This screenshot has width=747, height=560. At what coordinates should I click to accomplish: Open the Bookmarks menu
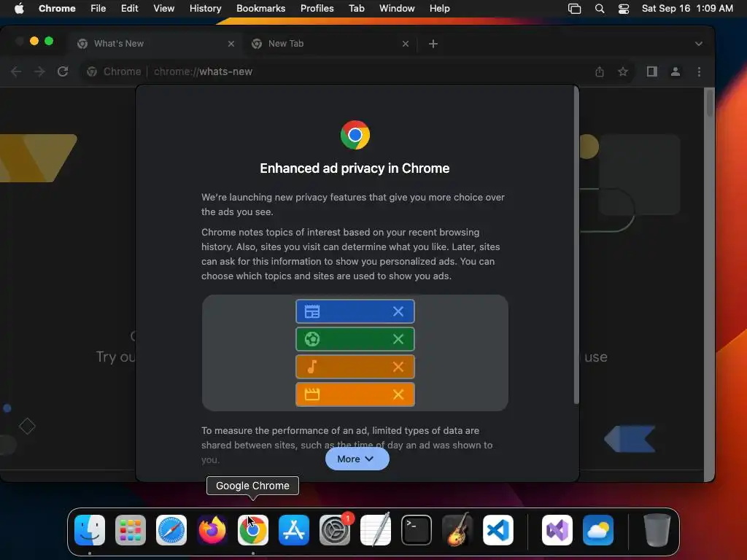(260, 8)
